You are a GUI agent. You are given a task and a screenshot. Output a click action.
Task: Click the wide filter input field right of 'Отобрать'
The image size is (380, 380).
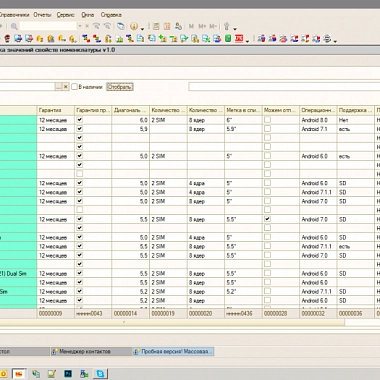pyautogui.click(x=284, y=87)
